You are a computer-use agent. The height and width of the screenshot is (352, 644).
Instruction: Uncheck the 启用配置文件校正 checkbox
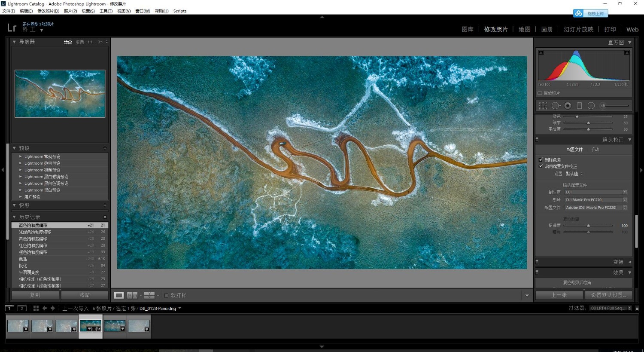[x=541, y=166]
